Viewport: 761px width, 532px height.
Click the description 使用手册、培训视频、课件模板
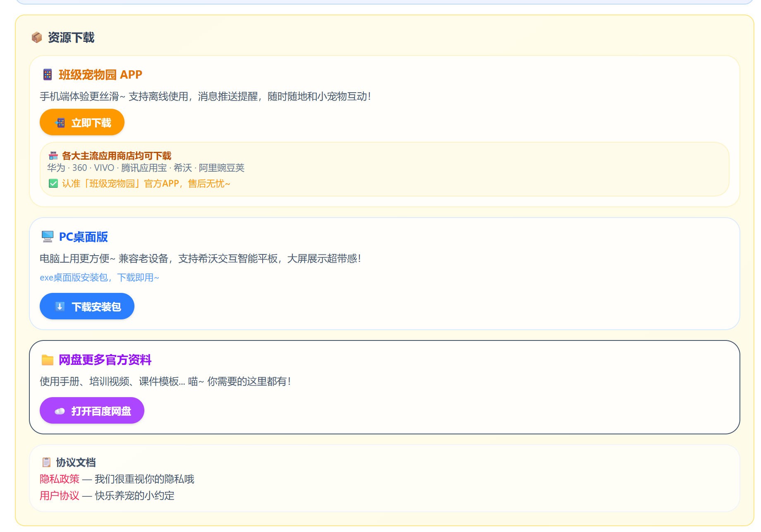click(165, 381)
